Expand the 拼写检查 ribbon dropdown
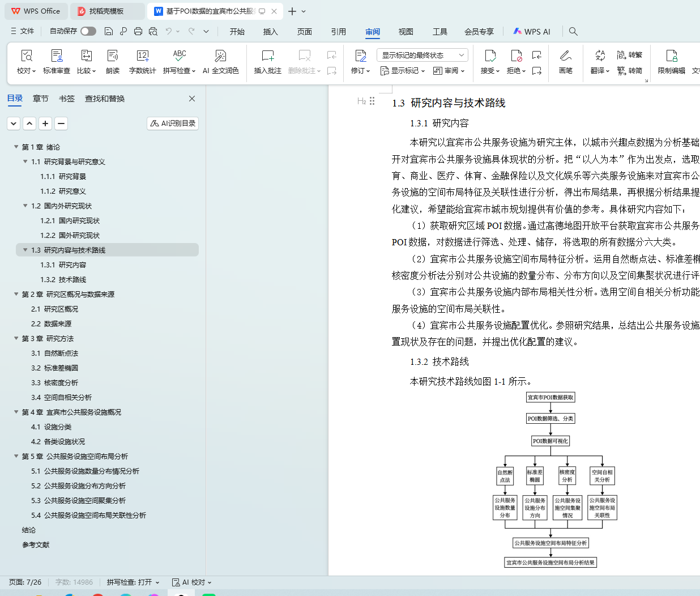 point(194,71)
